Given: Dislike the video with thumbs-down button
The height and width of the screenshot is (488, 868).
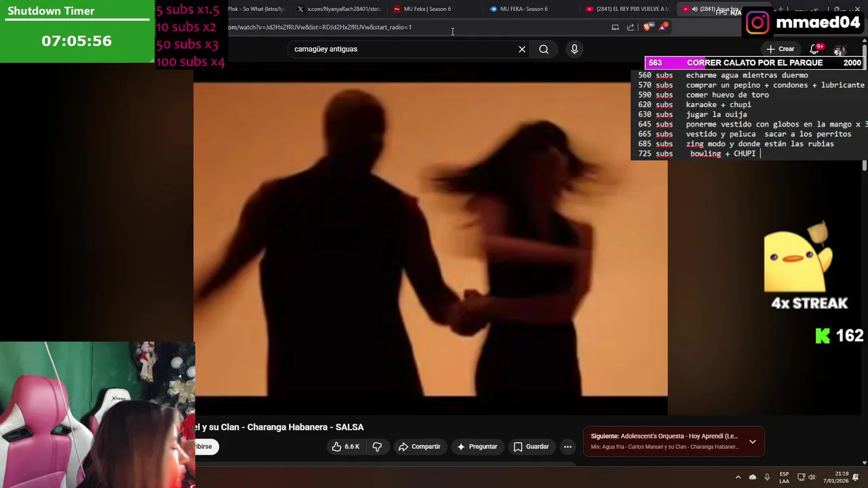Looking at the screenshot, I should coord(377,447).
